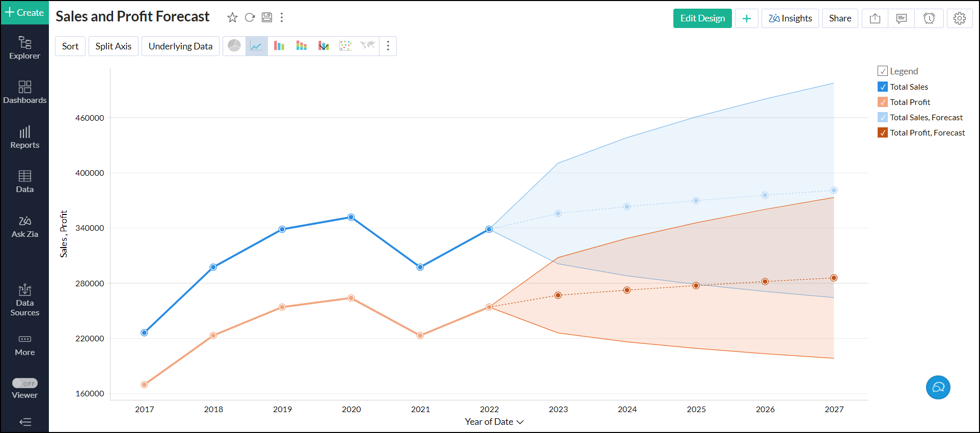Switch to the pie chart type
Image resolution: width=980 pixels, height=433 pixels.
pyautogui.click(x=234, y=46)
